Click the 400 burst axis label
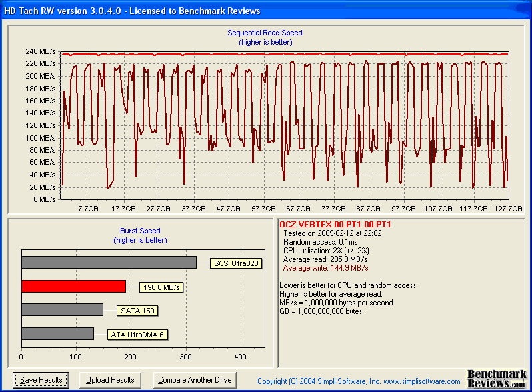 [240, 357]
